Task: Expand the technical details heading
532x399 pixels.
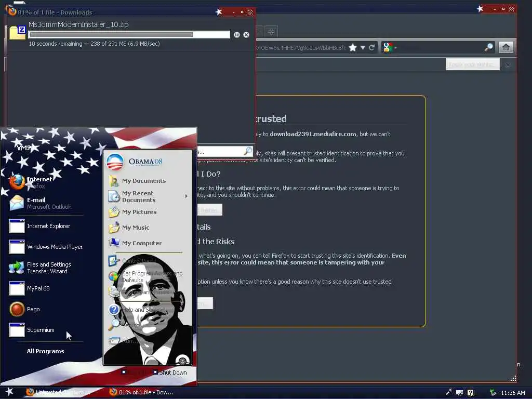Action: click(204, 227)
